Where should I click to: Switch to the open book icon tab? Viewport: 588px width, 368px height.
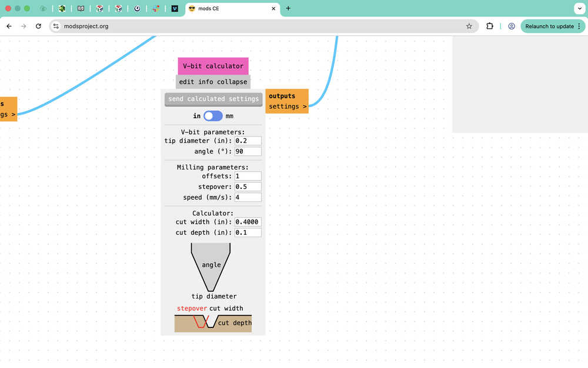pos(81,8)
